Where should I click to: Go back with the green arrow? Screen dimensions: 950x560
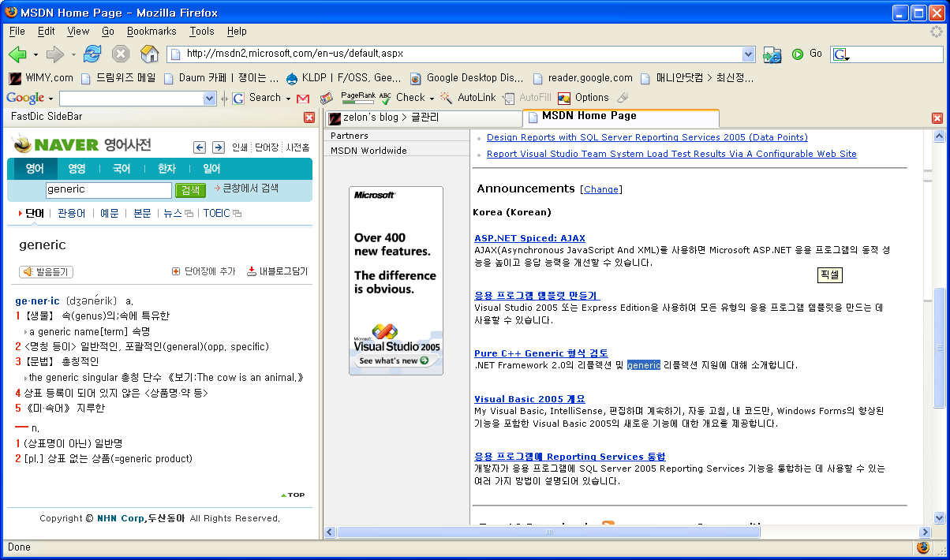(17, 54)
